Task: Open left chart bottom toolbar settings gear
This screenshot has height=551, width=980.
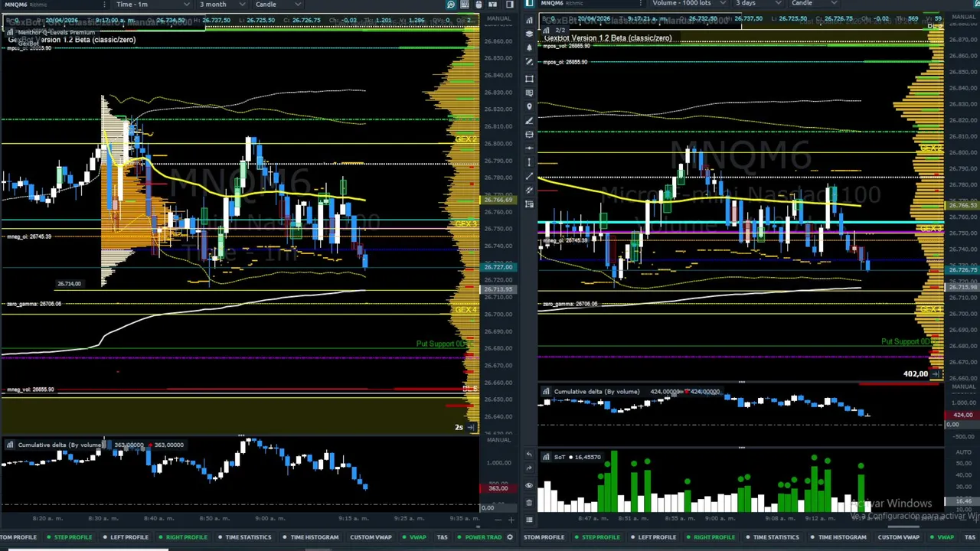Action: click(x=510, y=537)
